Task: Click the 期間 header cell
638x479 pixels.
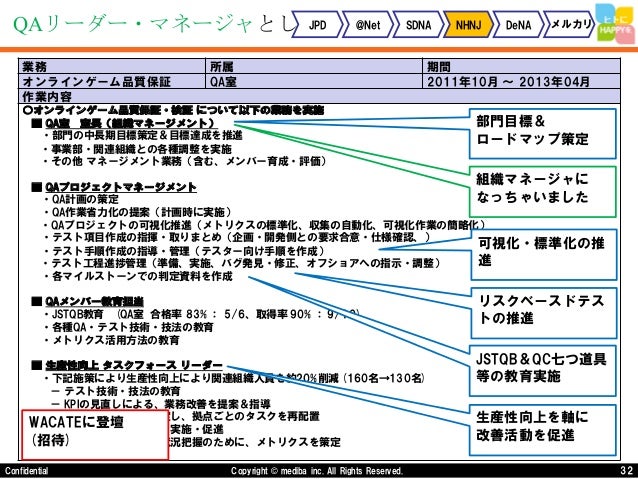Action: [521, 66]
